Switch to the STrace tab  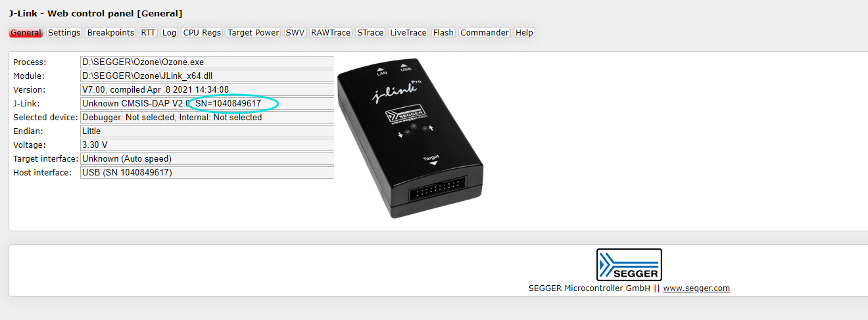[x=370, y=32]
